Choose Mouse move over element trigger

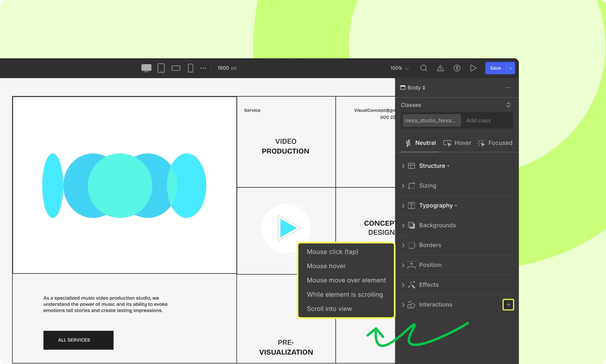pos(346,280)
